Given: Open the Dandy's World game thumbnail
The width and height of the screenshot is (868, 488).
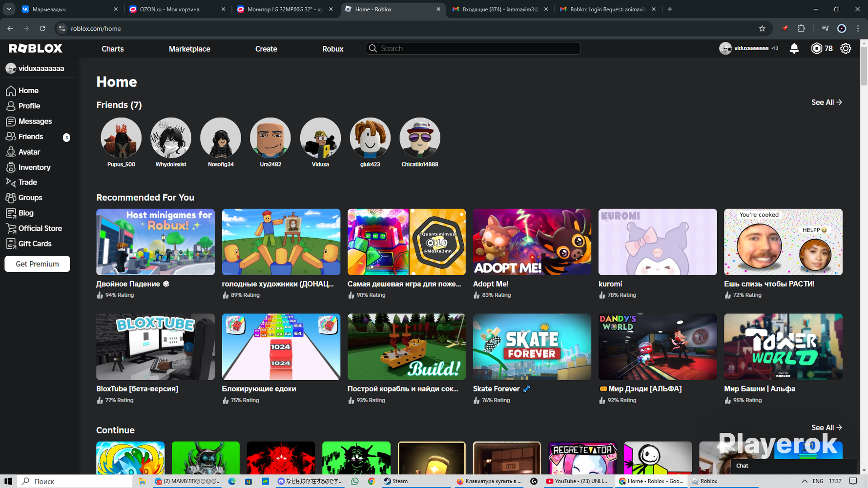Looking at the screenshot, I should coord(658,347).
